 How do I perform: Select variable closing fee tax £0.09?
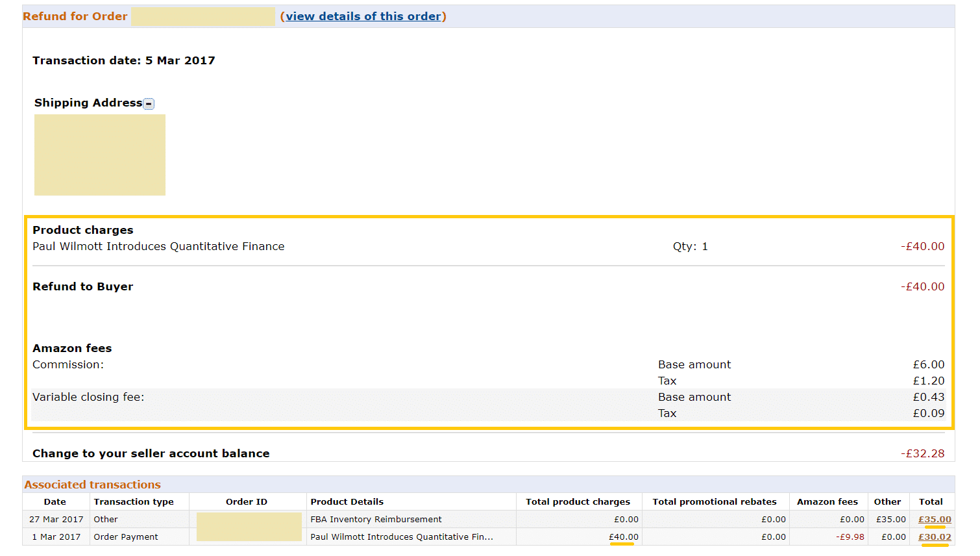coord(929,413)
